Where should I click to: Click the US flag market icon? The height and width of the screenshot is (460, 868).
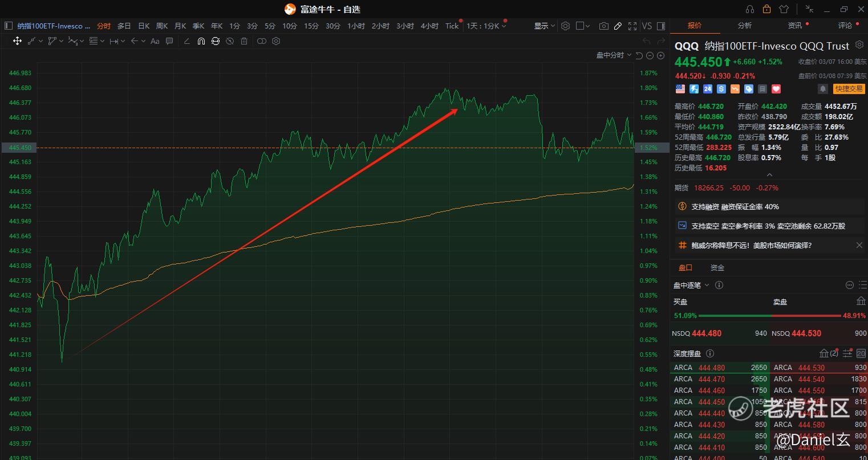point(680,89)
